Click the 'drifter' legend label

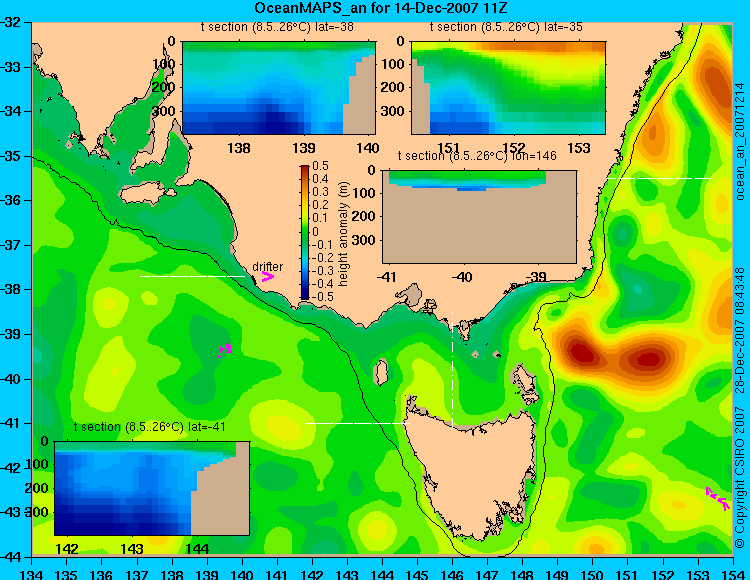(267, 266)
